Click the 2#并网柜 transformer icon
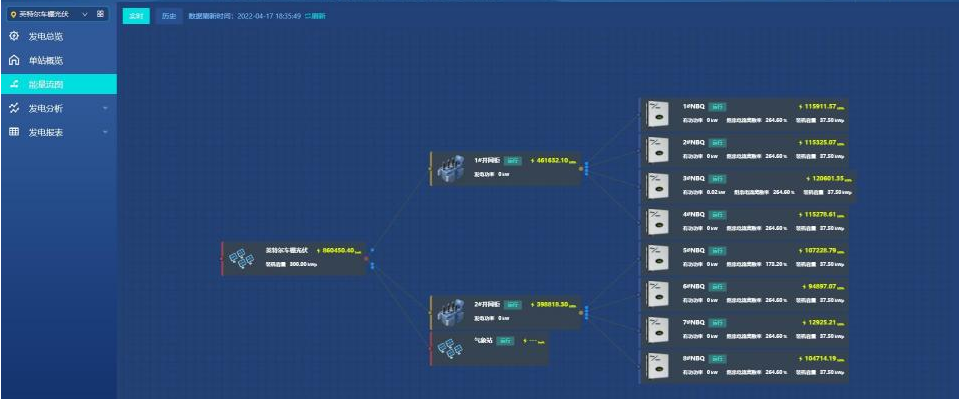The image size is (959, 399). click(451, 312)
